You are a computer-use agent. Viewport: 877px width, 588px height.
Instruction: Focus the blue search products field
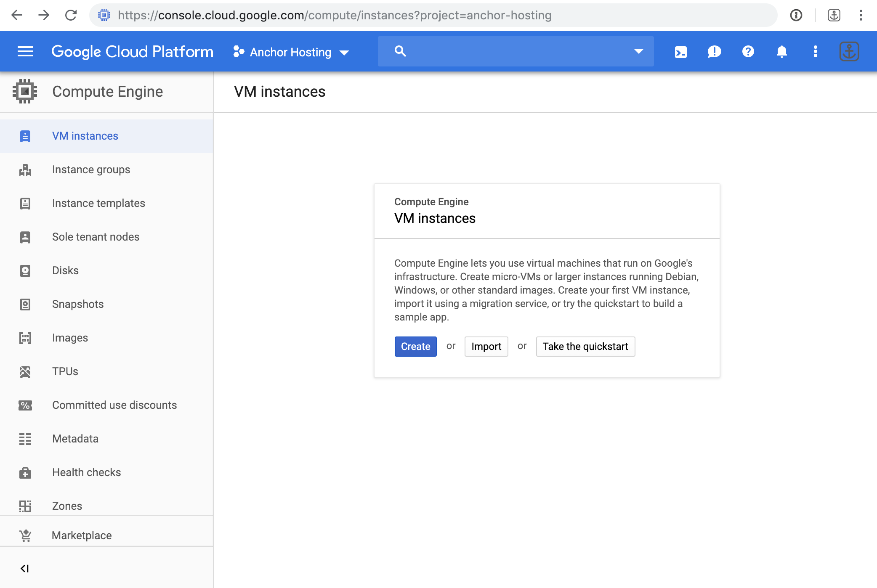[516, 51]
